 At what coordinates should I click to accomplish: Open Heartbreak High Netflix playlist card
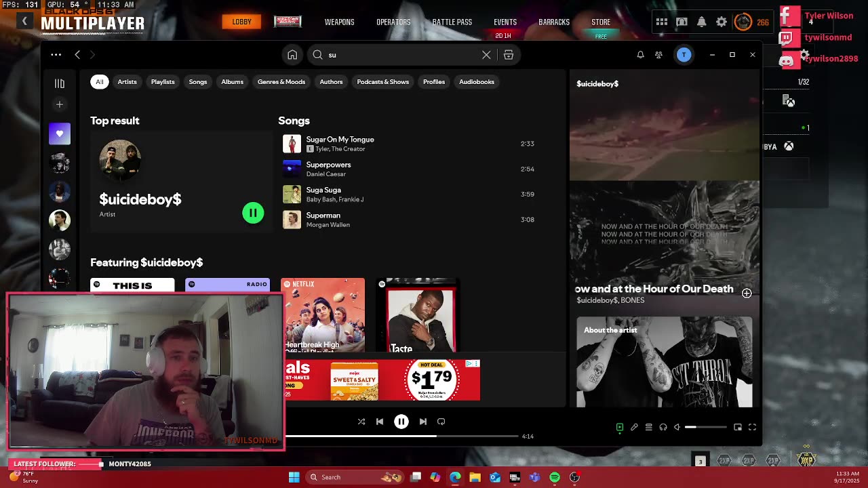pos(323,315)
